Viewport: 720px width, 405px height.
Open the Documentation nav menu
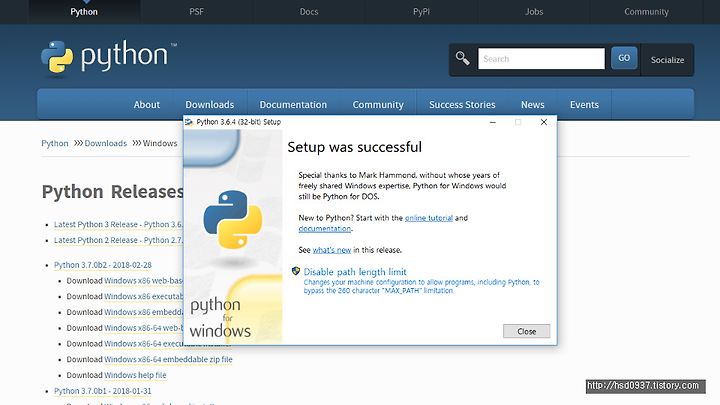[x=293, y=105]
